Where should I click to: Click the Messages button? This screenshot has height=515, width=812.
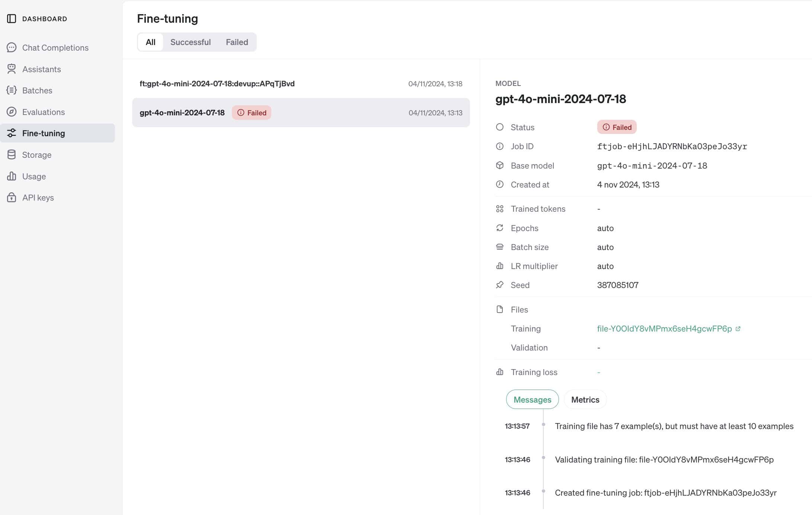(x=532, y=399)
